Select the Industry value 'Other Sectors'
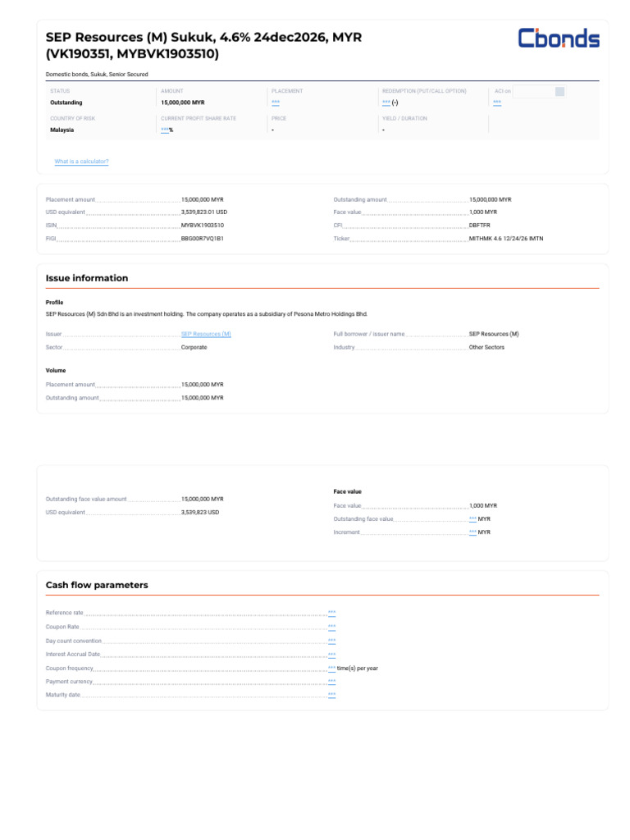 coord(486,347)
